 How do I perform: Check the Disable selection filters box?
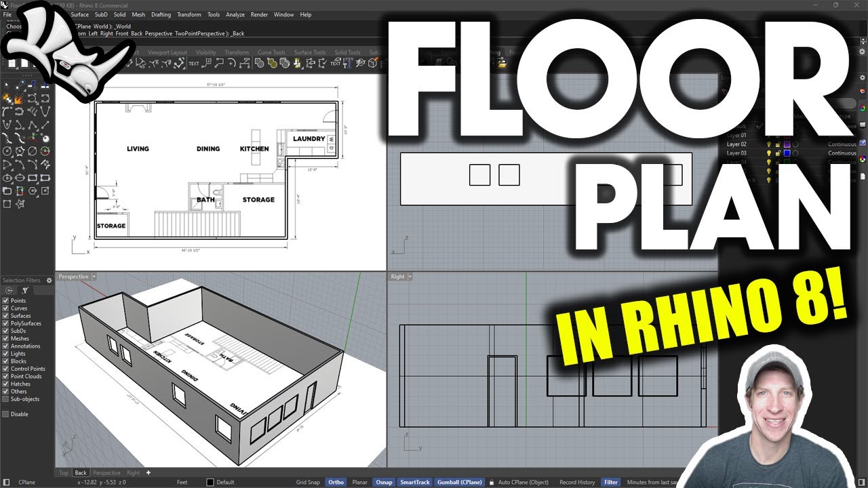(5, 414)
